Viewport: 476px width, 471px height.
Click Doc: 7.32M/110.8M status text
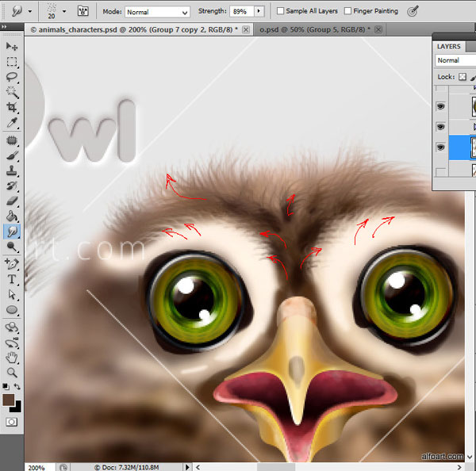[x=126, y=467]
